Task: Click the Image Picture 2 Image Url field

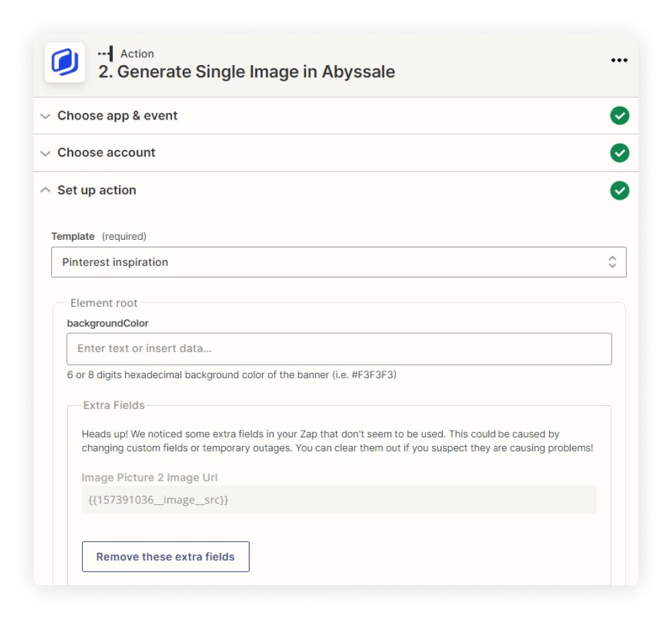Action: click(339, 500)
